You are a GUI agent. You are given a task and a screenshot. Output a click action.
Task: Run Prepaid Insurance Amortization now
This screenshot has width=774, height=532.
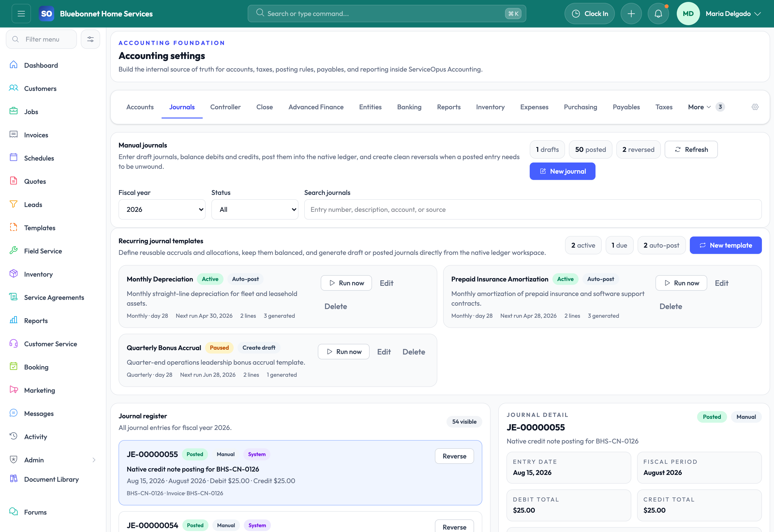coord(681,283)
